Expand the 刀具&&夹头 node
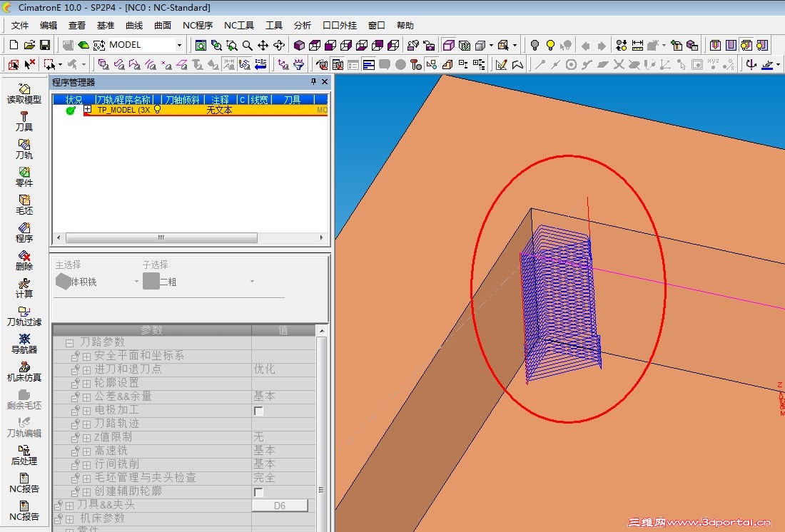This screenshot has width=785, height=532. tap(70, 506)
